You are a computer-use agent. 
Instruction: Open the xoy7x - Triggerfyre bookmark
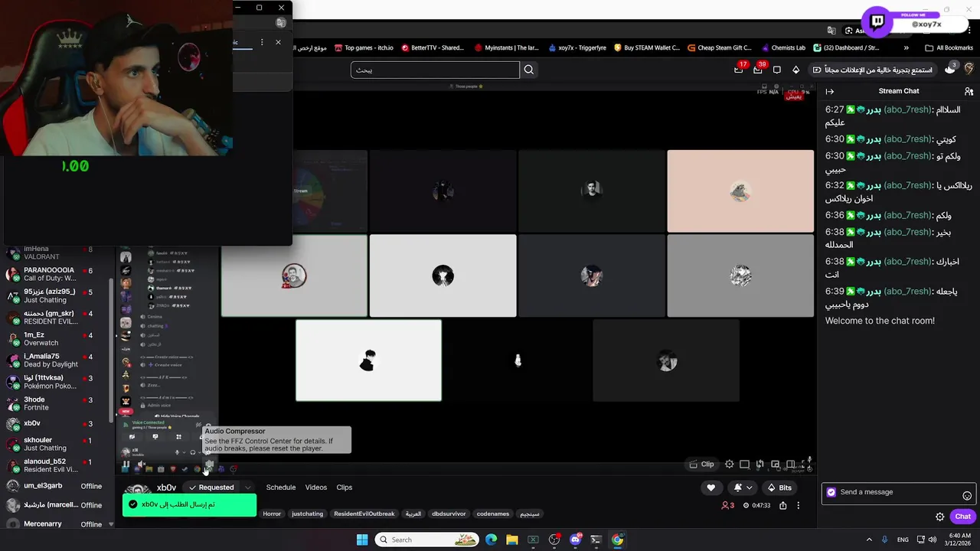[x=577, y=47]
